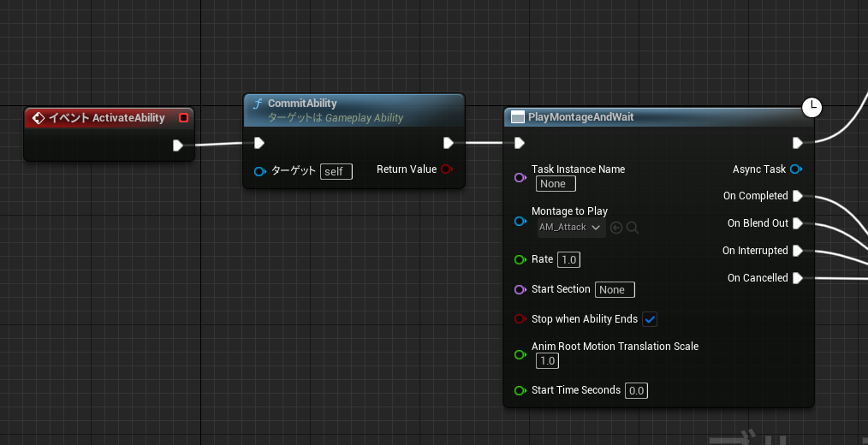868x445 pixels.
Task: Click the On Completed exec pin
Action: point(797,196)
